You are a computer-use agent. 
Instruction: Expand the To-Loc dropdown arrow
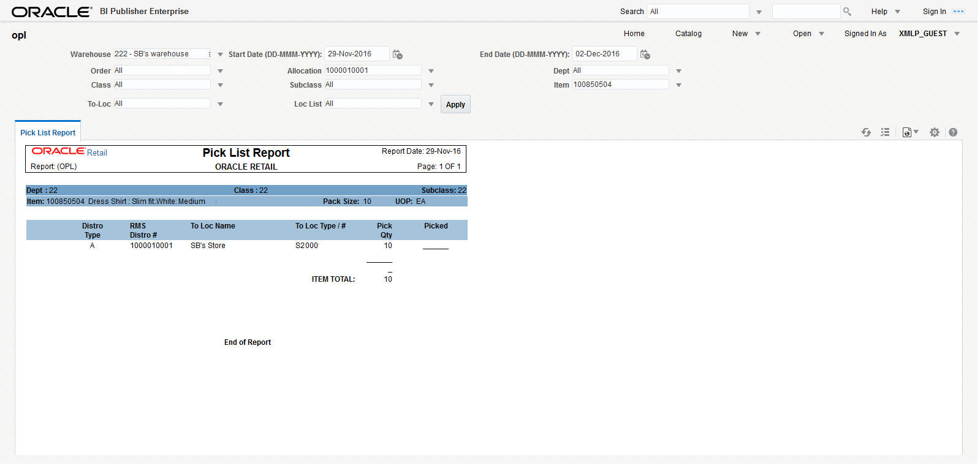220,104
